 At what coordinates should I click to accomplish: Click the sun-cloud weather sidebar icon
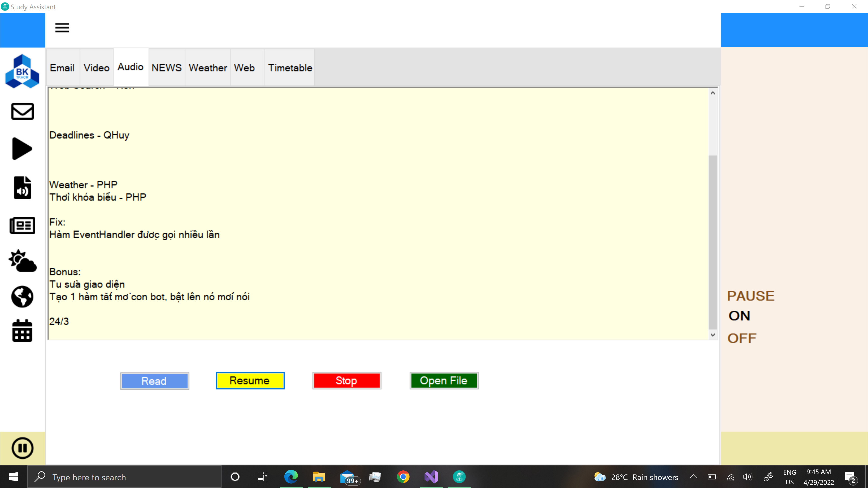click(x=23, y=261)
